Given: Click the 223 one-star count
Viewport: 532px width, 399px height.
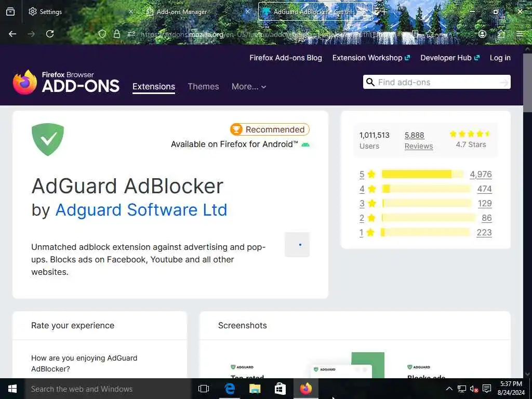Looking at the screenshot, I should pyautogui.click(x=484, y=233).
